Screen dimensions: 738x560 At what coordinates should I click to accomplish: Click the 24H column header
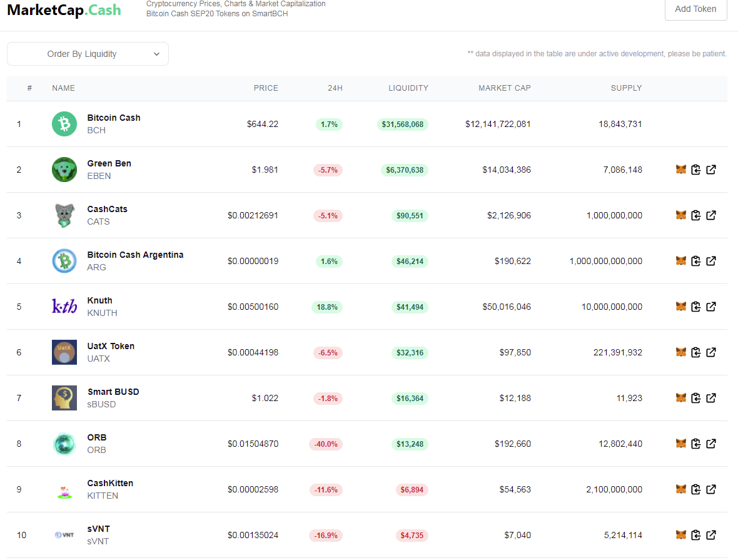pos(335,88)
